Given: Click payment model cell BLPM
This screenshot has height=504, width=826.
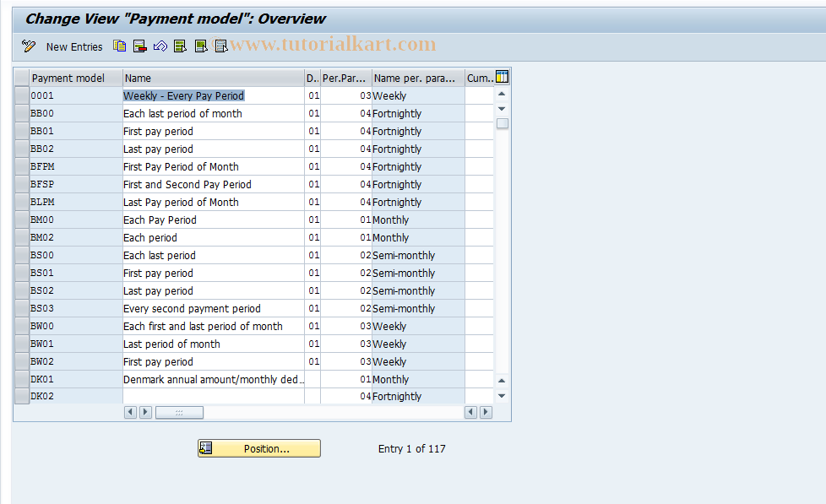Looking at the screenshot, I should click(x=76, y=202).
